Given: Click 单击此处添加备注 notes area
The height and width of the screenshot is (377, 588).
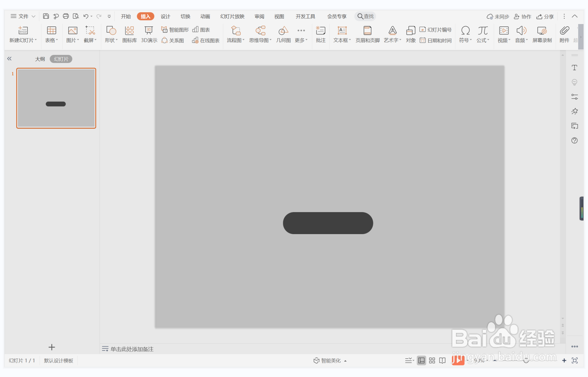Looking at the screenshot, I should [132, 349].
